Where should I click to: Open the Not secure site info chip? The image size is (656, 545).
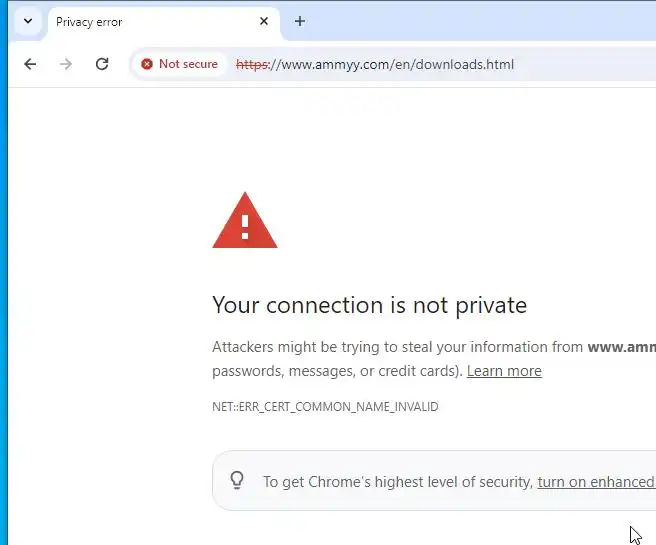click(x=179, y=64)
